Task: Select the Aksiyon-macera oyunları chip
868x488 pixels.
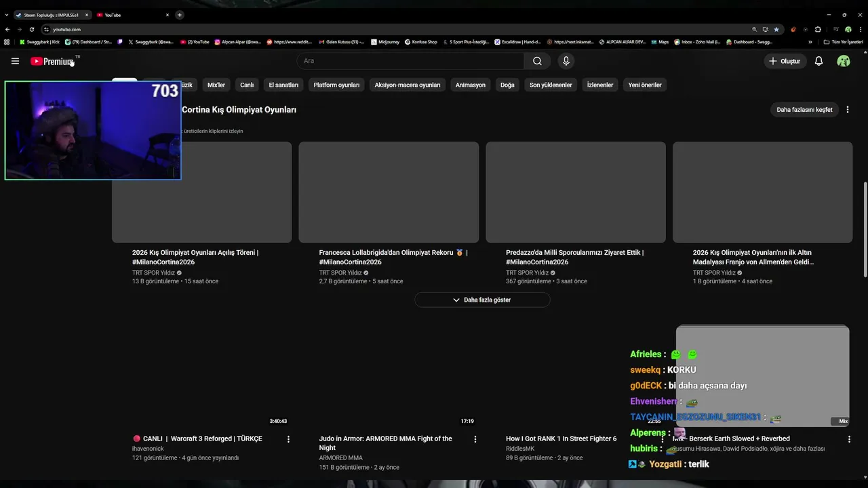Action: pyautogui.click(x=408, y=85)
